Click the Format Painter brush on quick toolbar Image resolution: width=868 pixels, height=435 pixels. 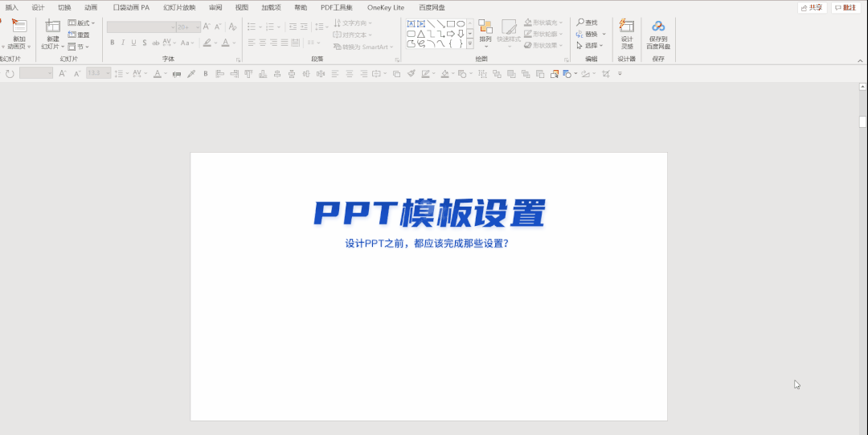[411, 73]
